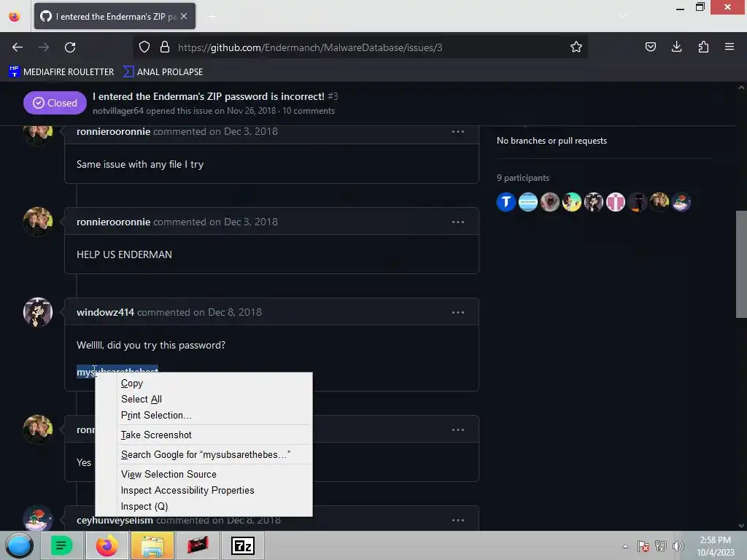The height and width of the screenshot is (560, 747).
Task: Choose Copy from the context menu
Action: coord(204,384)
